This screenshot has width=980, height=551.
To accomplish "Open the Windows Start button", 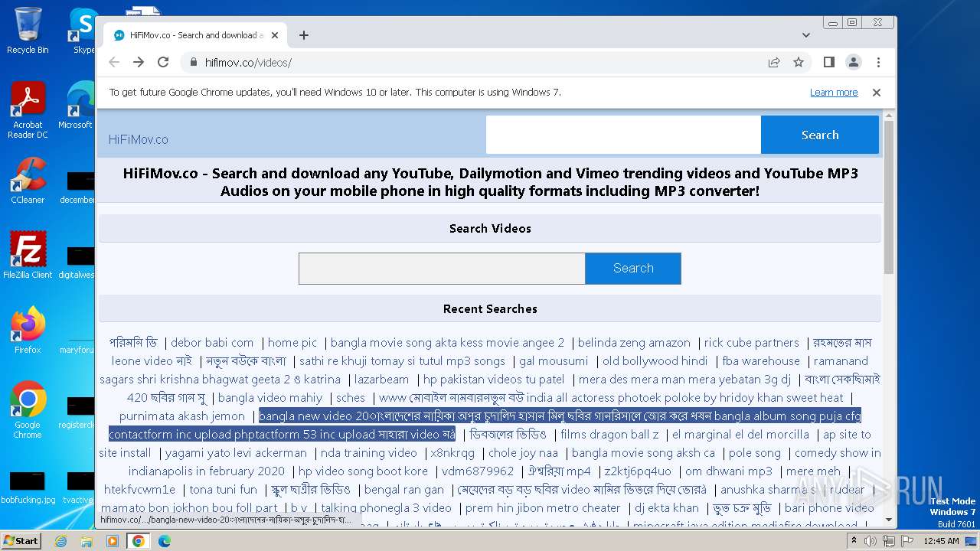I will tap(21, 540).
